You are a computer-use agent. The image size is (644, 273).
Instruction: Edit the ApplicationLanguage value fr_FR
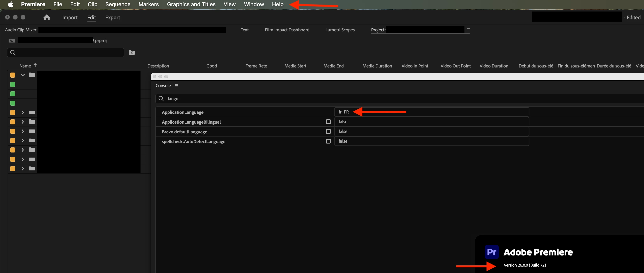(x=431, y=112)
